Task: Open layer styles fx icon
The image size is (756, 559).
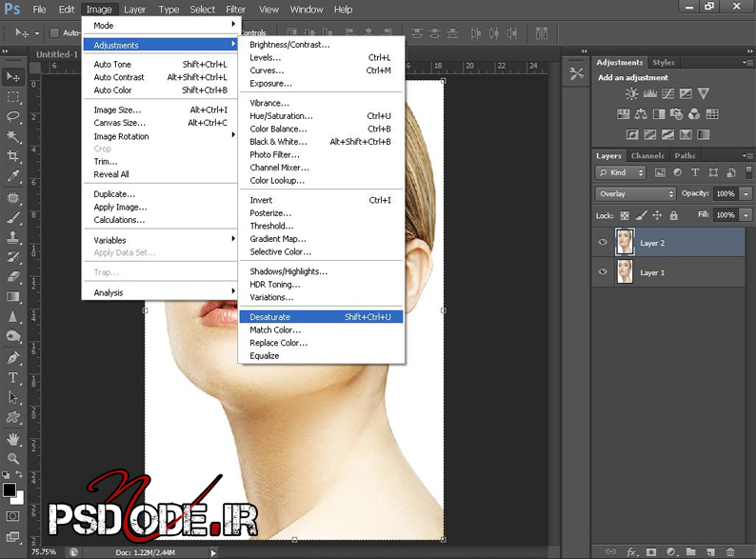Action: 632,551
